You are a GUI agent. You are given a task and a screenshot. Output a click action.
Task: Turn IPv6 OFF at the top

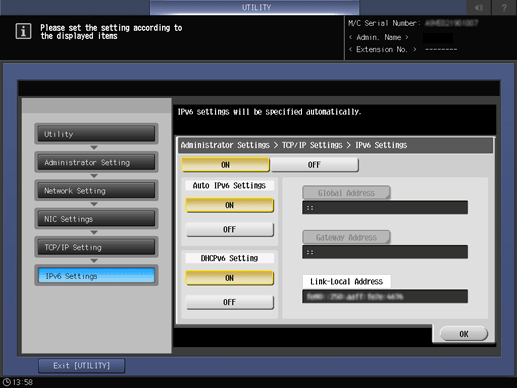314,165
